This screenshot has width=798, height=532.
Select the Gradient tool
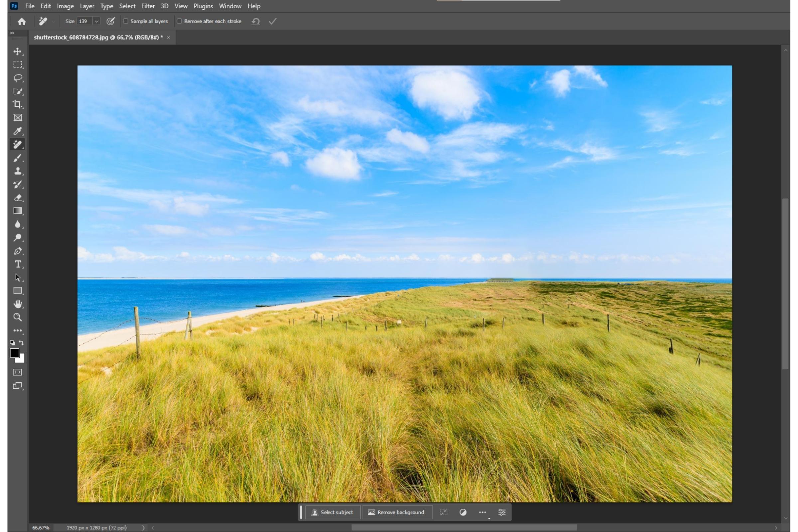pyautogui.click(x=18, y=211)
